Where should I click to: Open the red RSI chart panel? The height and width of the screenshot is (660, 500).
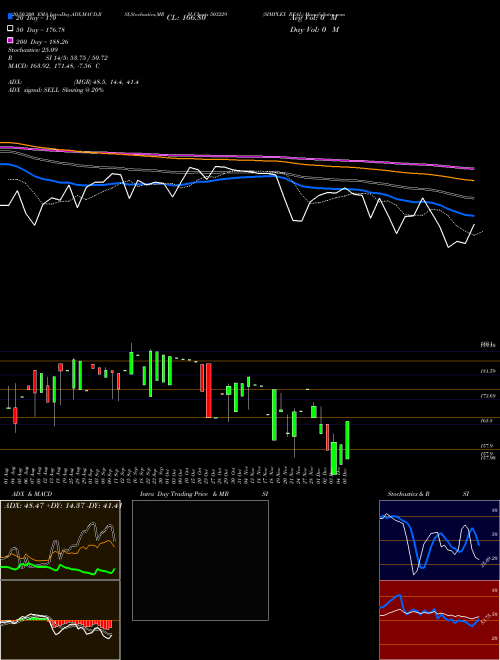[x=439, y=620]
